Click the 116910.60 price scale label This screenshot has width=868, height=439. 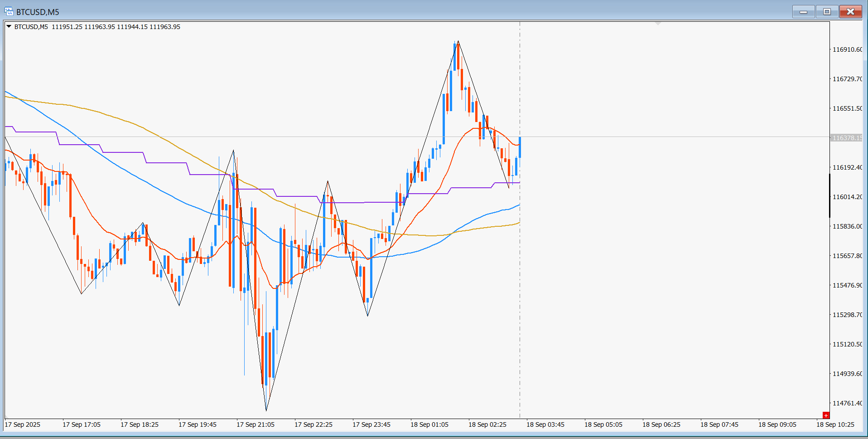tap(847, 49)
